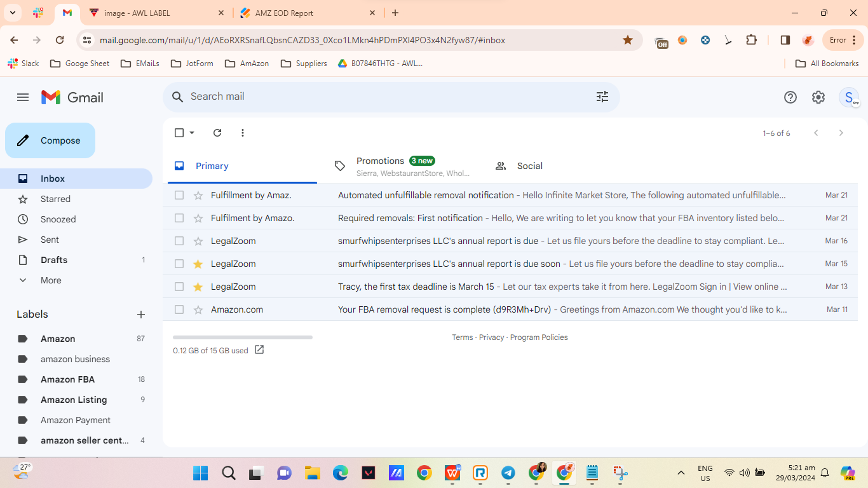This screenshot has height=488, width=868.
Task: Open the Privacy link
Action: 491,337
